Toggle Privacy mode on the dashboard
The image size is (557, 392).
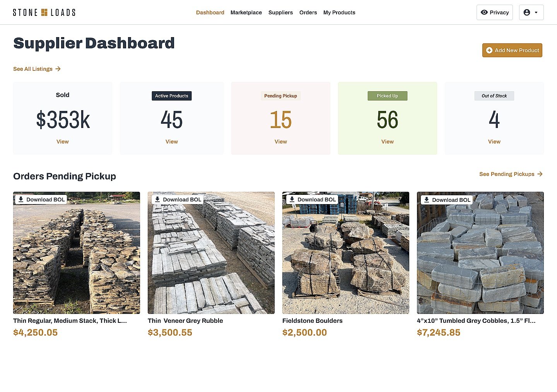494,12
